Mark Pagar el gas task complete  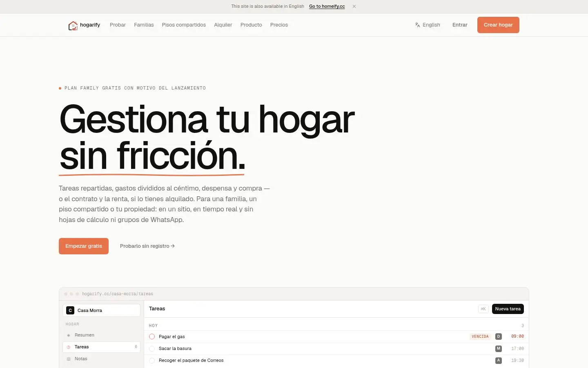pos(152,337)
